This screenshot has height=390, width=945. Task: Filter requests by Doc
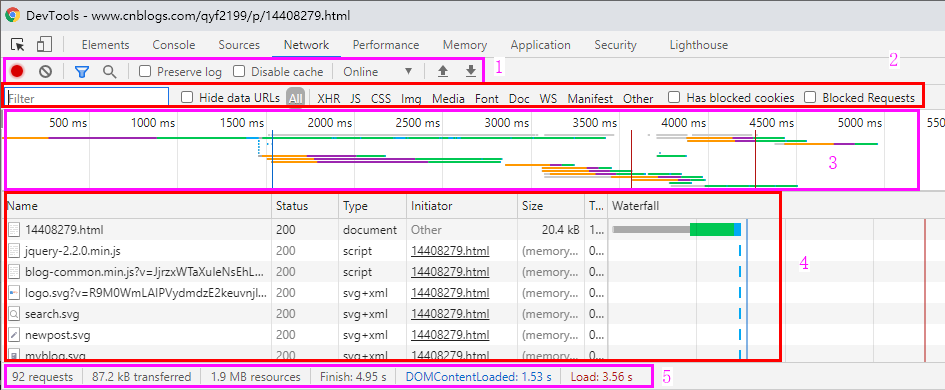(519, 98)
